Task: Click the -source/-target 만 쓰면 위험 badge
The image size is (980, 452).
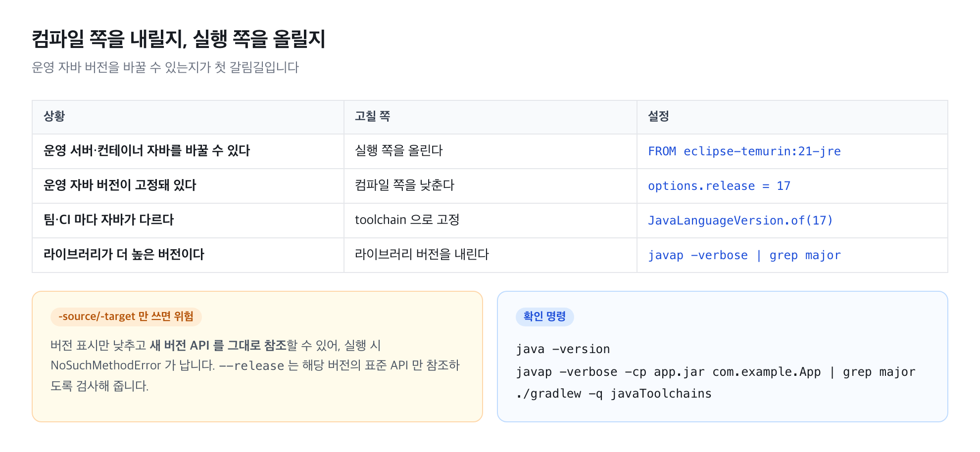Action: click(126, 316)
